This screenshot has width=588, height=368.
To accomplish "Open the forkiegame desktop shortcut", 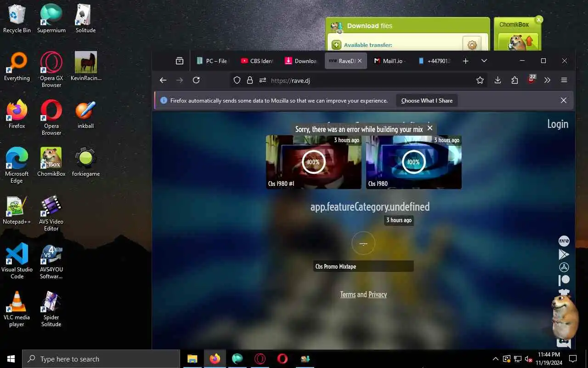I will 85,162.
